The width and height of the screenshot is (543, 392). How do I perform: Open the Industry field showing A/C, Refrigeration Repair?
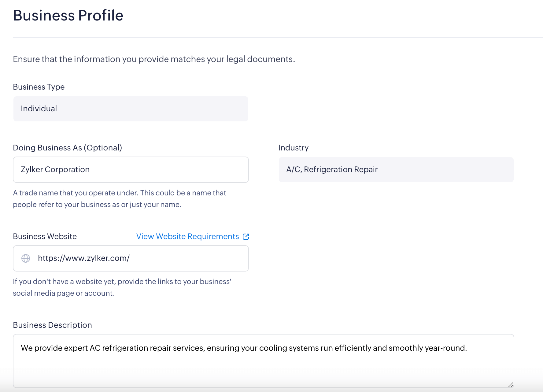click(x=396, y=170)
